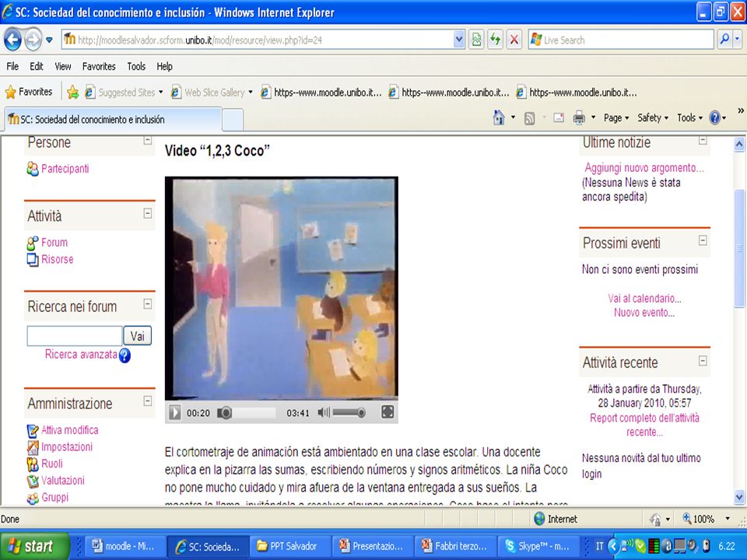
Task: Open the search provider dropdown arrow
Action: [x=738, y=40]
